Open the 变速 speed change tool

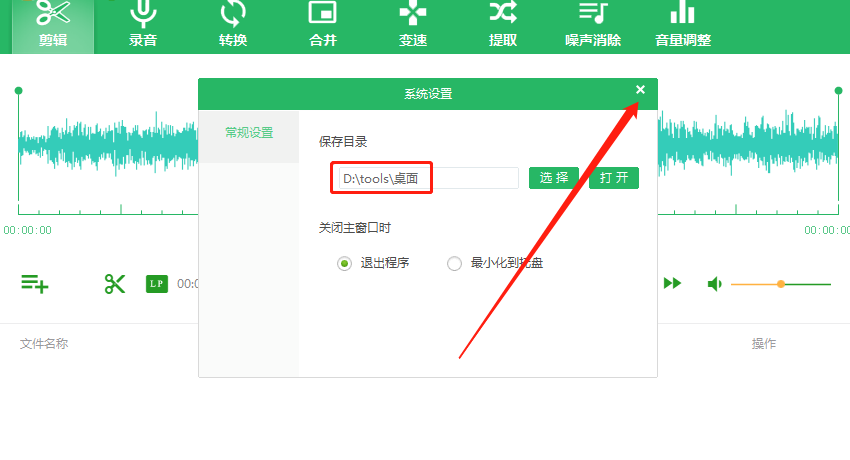point(413,25)
